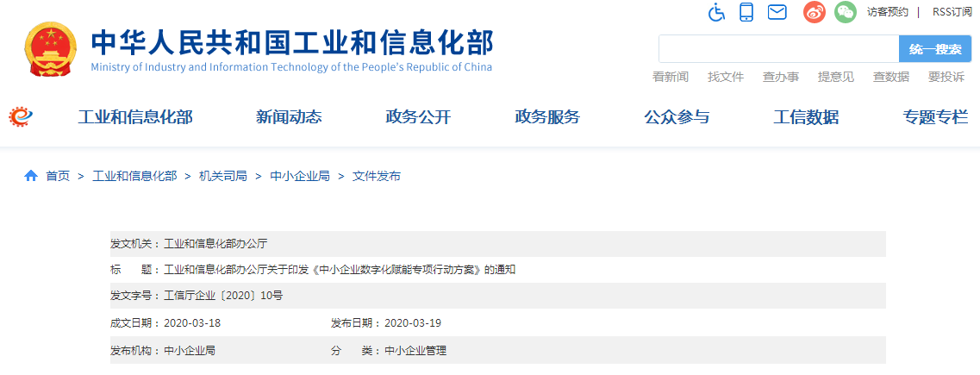Open the Weibo icon
Viewport: 980px width, 375px height.
815,12
